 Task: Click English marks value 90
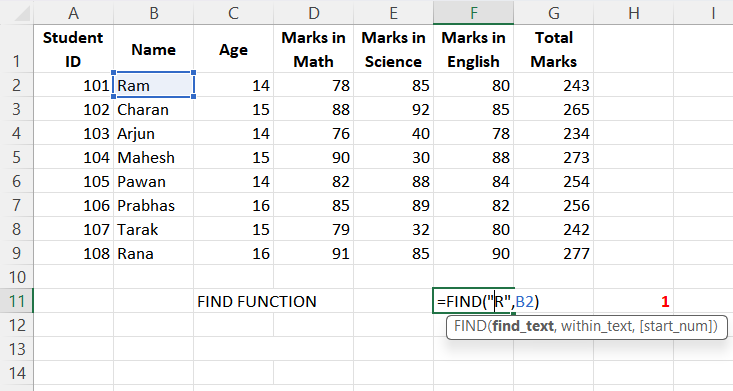(x=474, y=253)
